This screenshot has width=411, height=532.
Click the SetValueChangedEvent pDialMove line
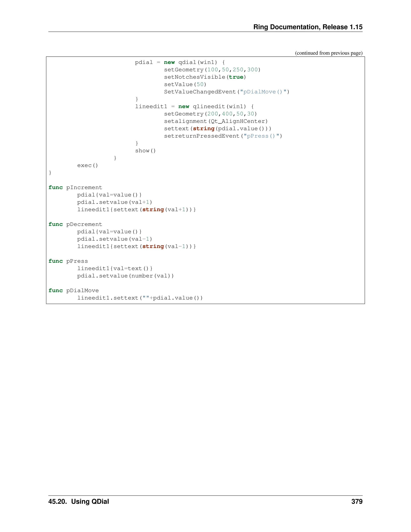tap(226, 92)
